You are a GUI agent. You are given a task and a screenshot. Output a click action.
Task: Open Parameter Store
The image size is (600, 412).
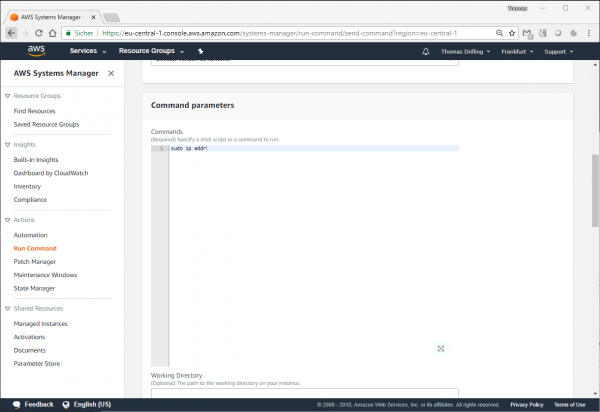[37, 364]
